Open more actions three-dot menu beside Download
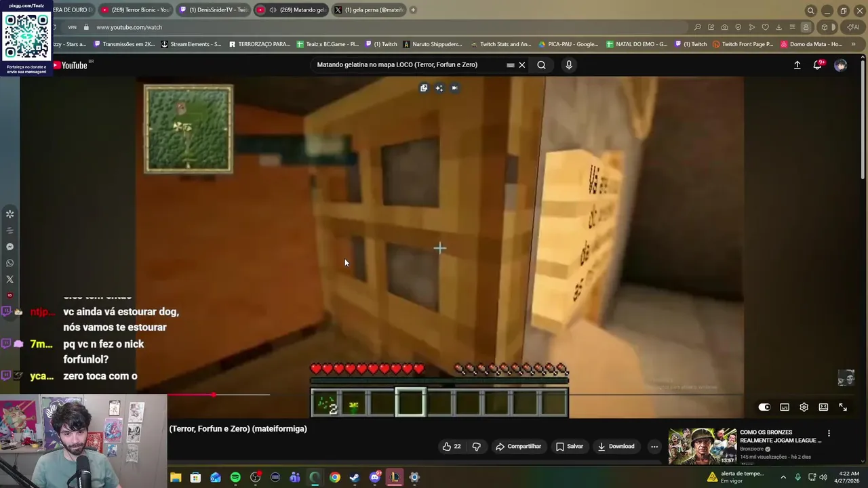The height and width of the screenshot is (488, 868). click(654, 447)
